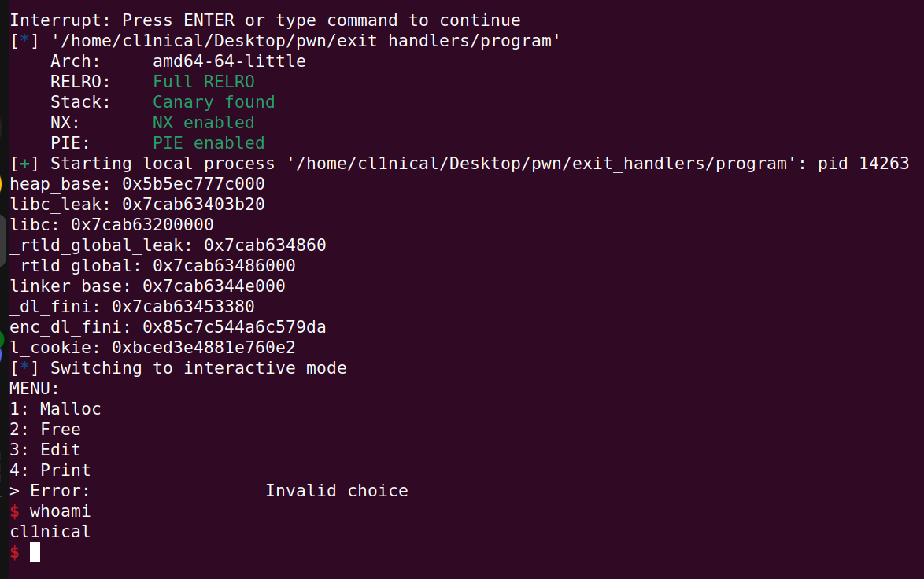Click the Malloc menu option line
The image size is (924, 579).
[55, 409]
